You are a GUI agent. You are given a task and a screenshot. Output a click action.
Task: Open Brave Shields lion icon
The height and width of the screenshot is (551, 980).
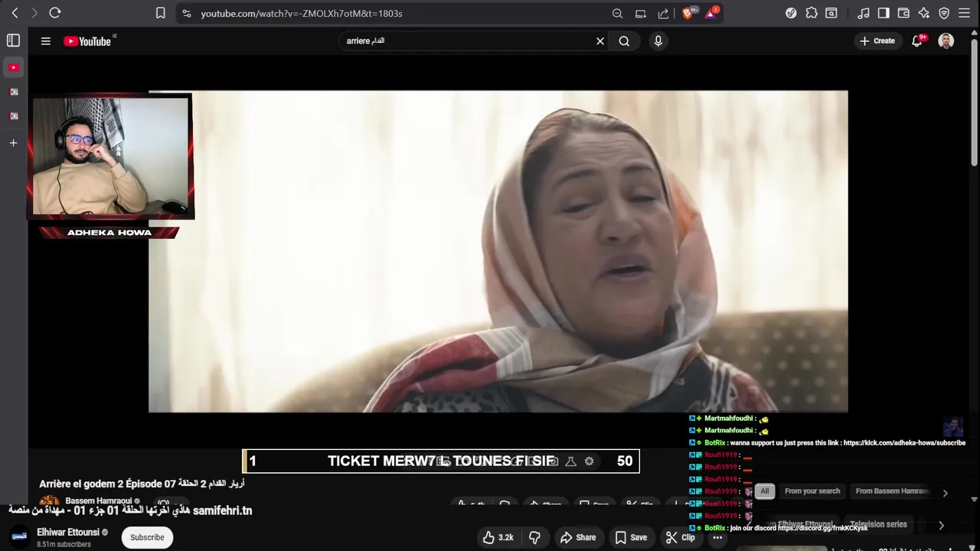click(688, 13)
